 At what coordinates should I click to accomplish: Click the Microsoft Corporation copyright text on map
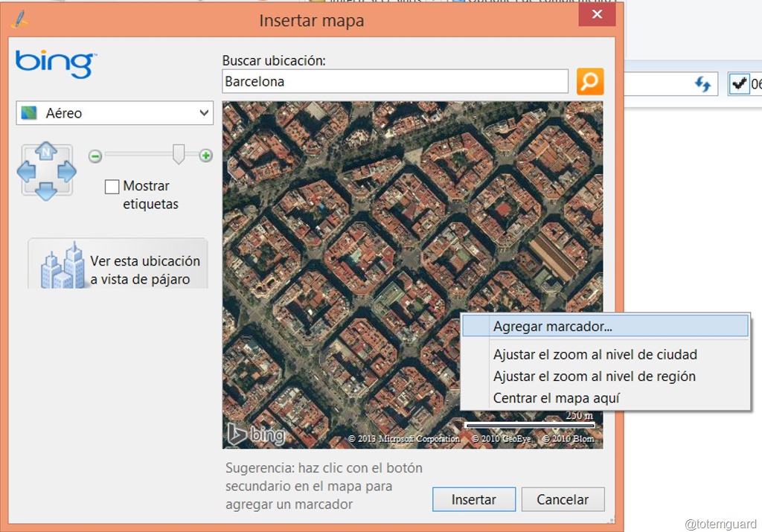pos(404,439)
